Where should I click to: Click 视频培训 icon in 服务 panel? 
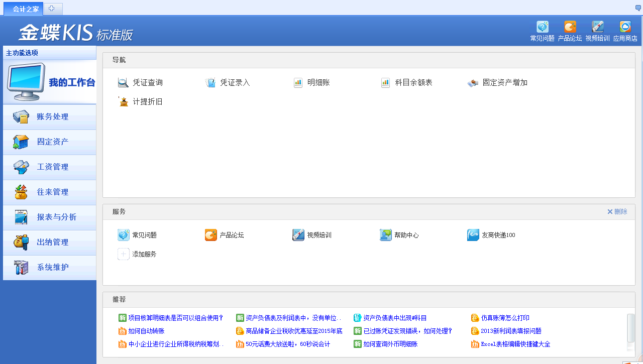(298, 235)
